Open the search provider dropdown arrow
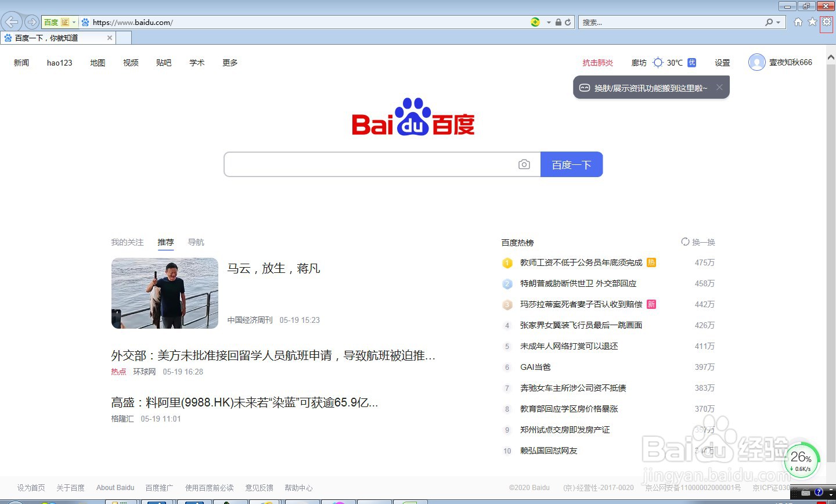Image resolution: width=836 pixels, height=504 pixels. coord(779,22)
